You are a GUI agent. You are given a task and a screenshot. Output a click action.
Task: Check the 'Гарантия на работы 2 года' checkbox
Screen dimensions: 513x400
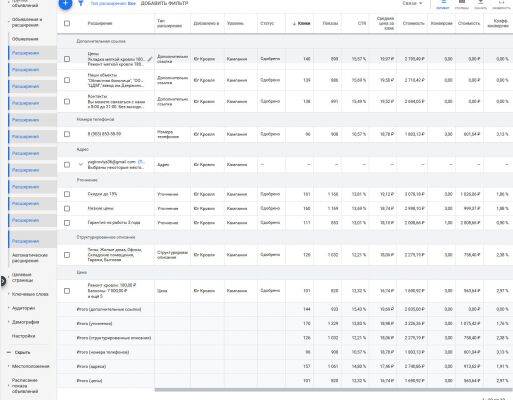pos(67,223)
